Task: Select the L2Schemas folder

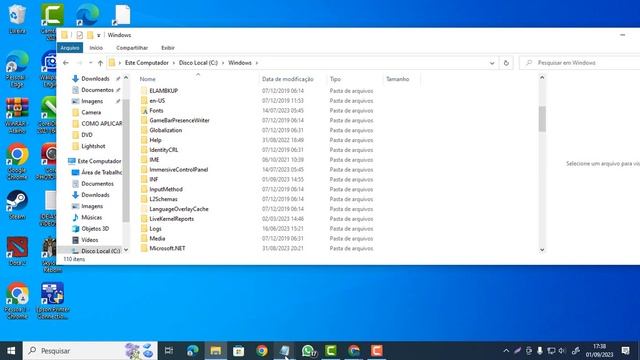Action: tap(163, 199)
